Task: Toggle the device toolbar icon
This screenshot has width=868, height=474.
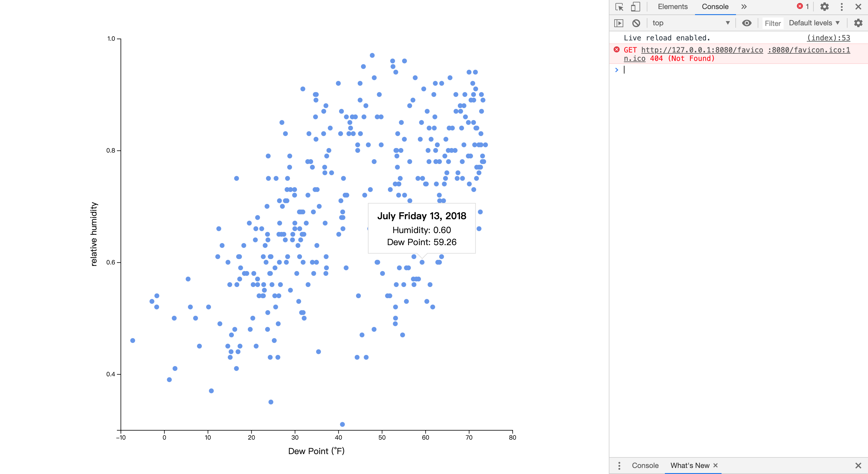Action: click(x=635, y=7)
